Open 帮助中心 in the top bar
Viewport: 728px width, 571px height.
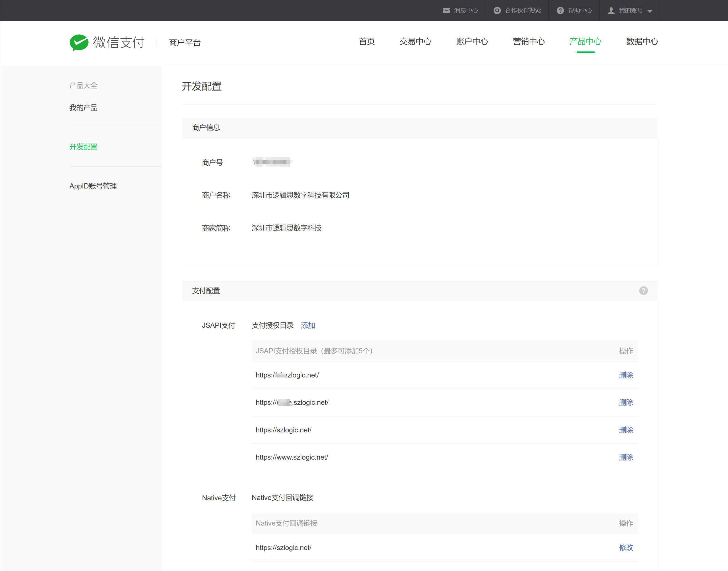(580, 11)
